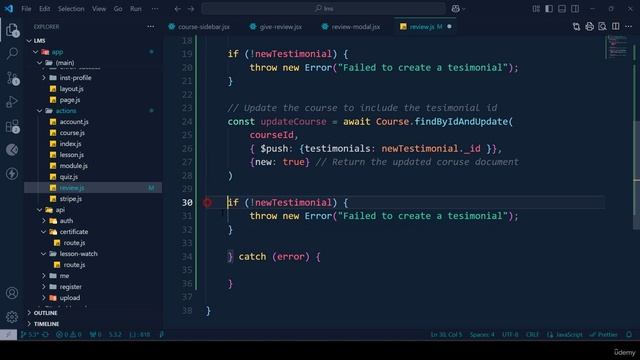Click the command center search box
The height and width of the screenshot is (360, 640).
[323, 9]
